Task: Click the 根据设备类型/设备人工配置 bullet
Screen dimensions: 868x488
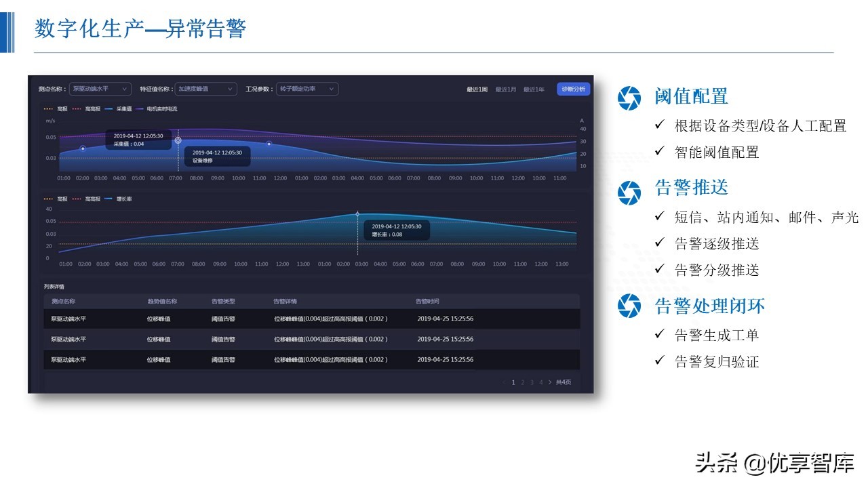Action: 760,125
